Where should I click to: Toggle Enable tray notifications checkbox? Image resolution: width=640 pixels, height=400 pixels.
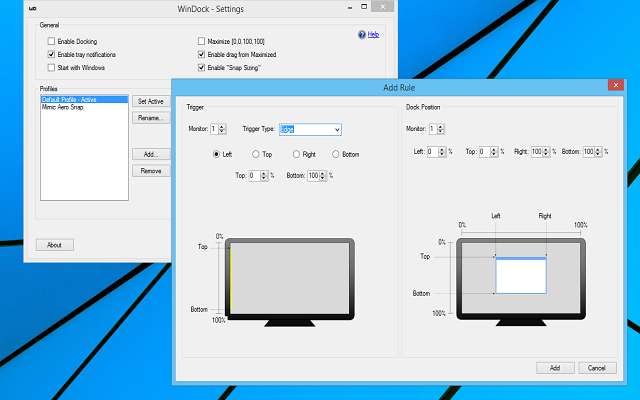[52, 54]
